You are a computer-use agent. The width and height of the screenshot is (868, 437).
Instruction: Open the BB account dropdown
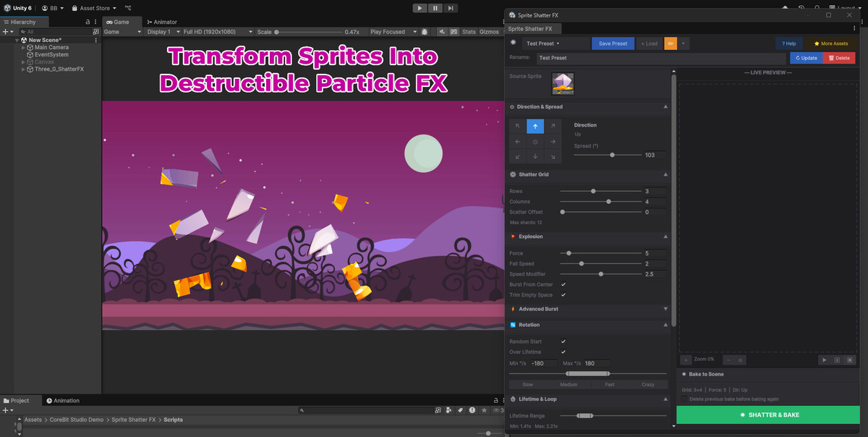point(52,8)
